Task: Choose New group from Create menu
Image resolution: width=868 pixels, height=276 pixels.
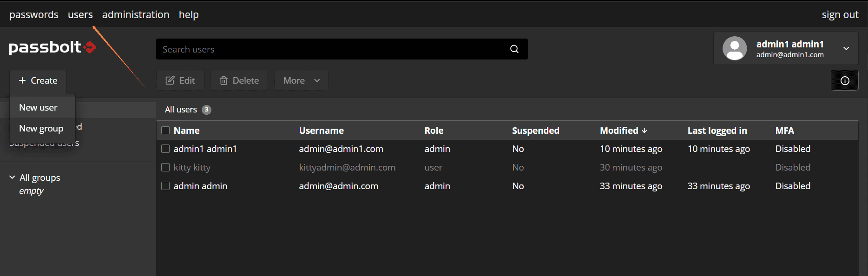Action: [x=41, y=128]
